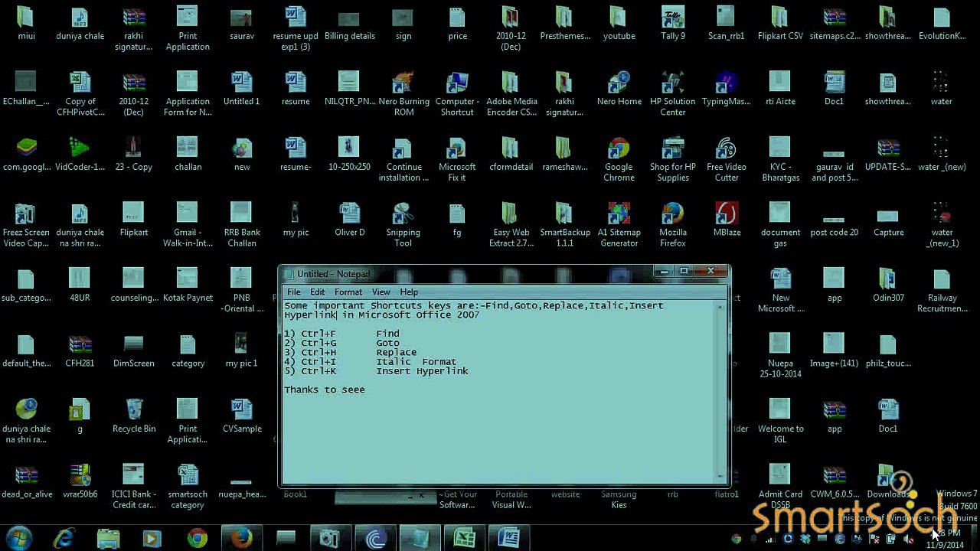980x551 pixels.
Task: Open Windows Explorer from the taskbar
Action: [x=108, y=538]
